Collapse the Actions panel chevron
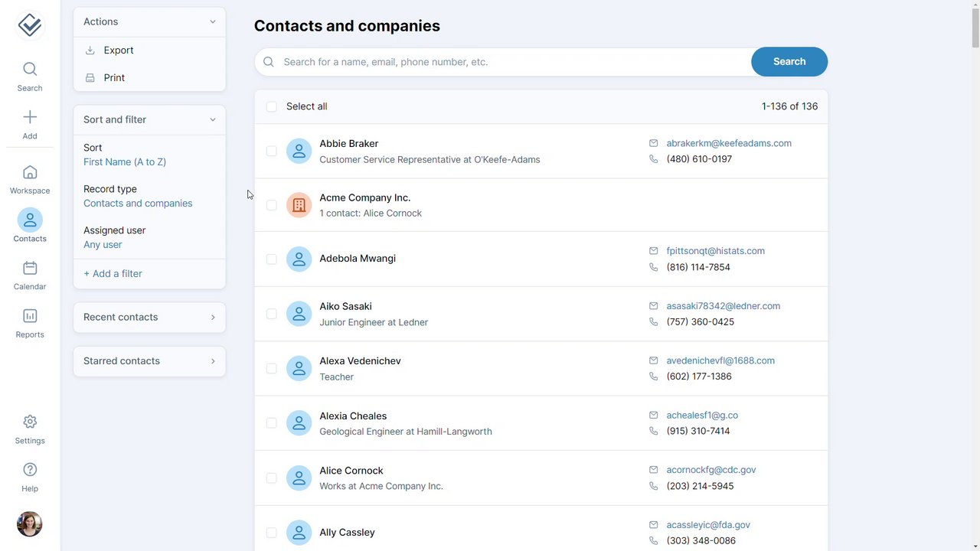The image size is (980, 551). click(213, 21)
